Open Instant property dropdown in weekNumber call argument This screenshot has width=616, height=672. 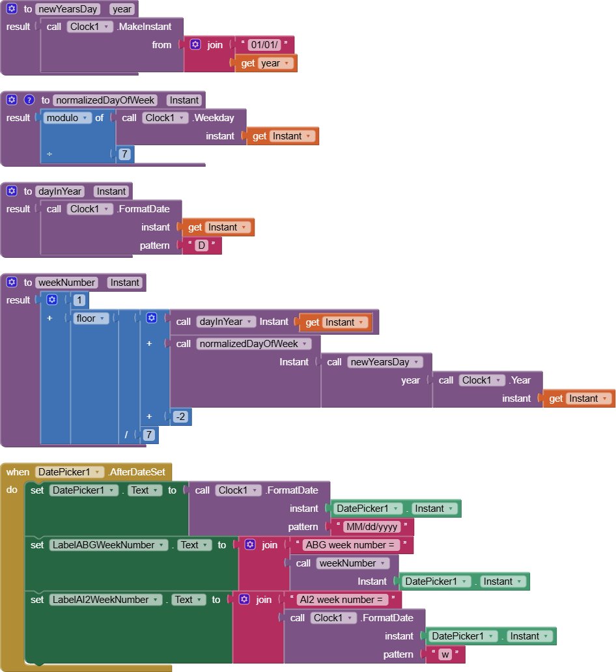point(503,581)
